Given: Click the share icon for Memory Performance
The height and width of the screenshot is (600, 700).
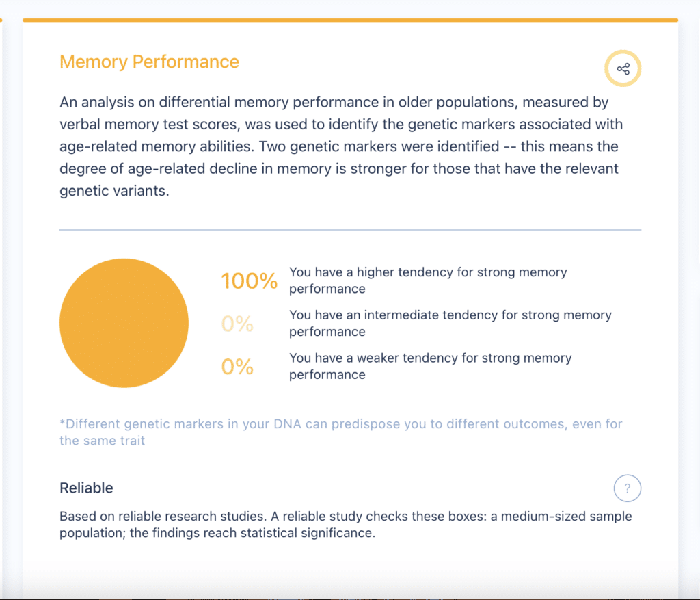Looking at the screenshot, I should coord(623,68).
